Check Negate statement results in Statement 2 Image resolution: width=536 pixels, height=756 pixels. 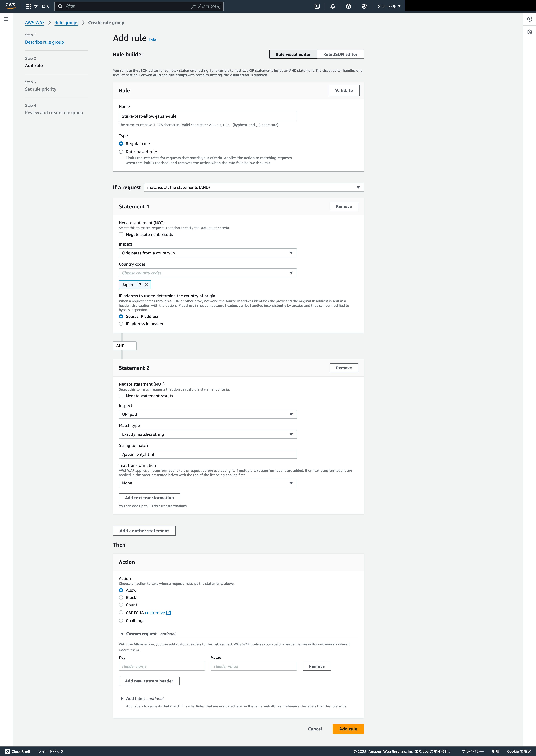point(121,396)
